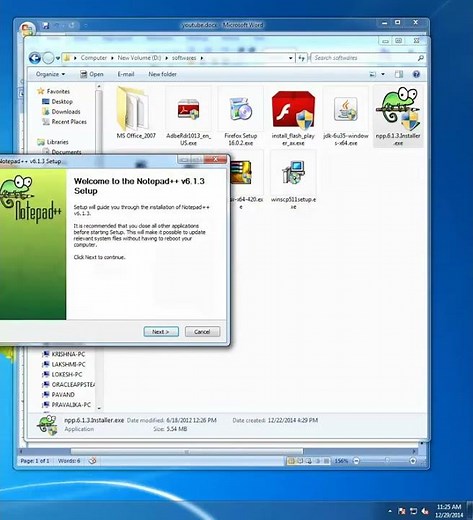Click Cancel in Notepad++ setup
The image size is (473, 520).
[x=202, y=332]
